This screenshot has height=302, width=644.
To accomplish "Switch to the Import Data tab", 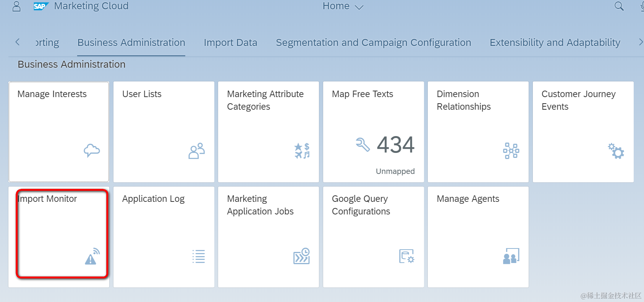I will click(x=230, y=42).
